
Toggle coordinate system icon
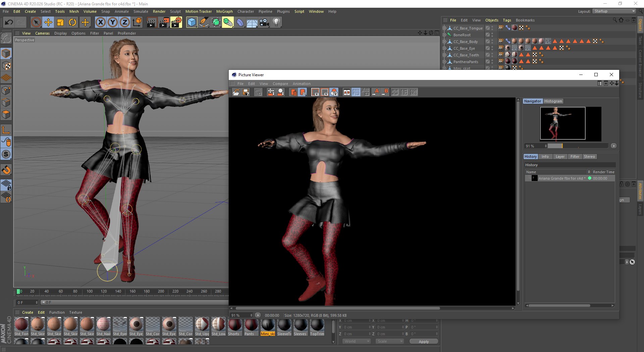point(137,23)
